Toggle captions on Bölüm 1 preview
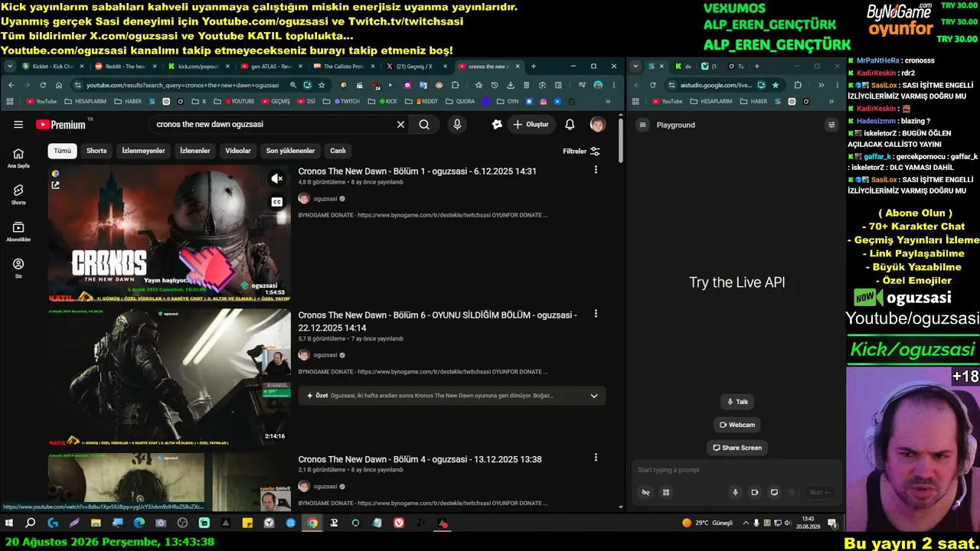Image resolution: width=980 pixels, height=551 pixels. pos(277,202)
